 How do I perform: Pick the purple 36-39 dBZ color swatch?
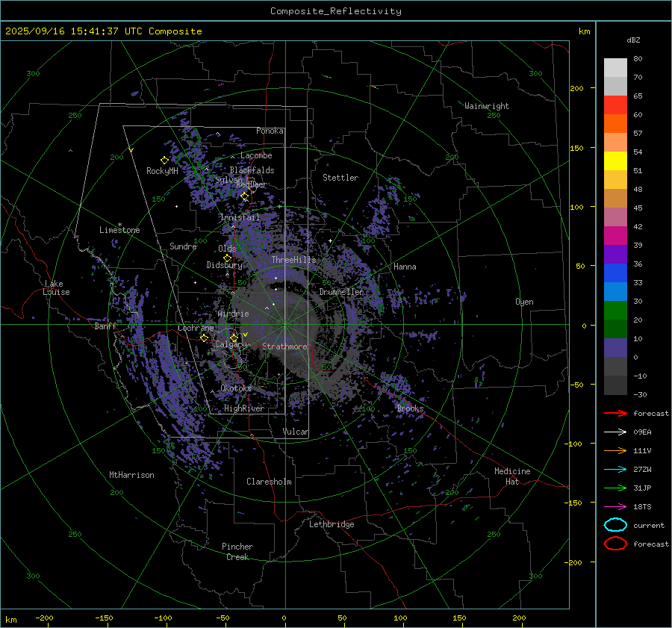(x=615, y=255)
